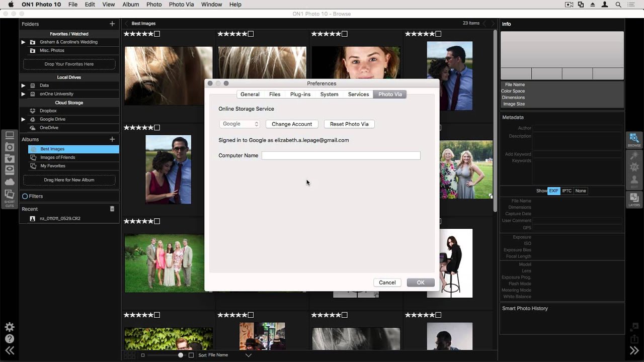
Task: Switch to the System preferences tab
Action: 329,94
